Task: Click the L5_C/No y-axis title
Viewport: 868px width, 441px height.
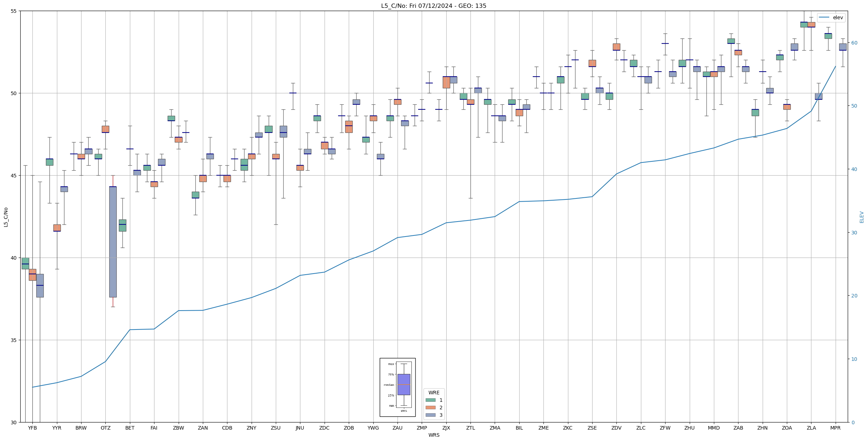Action: click(6, 217)
